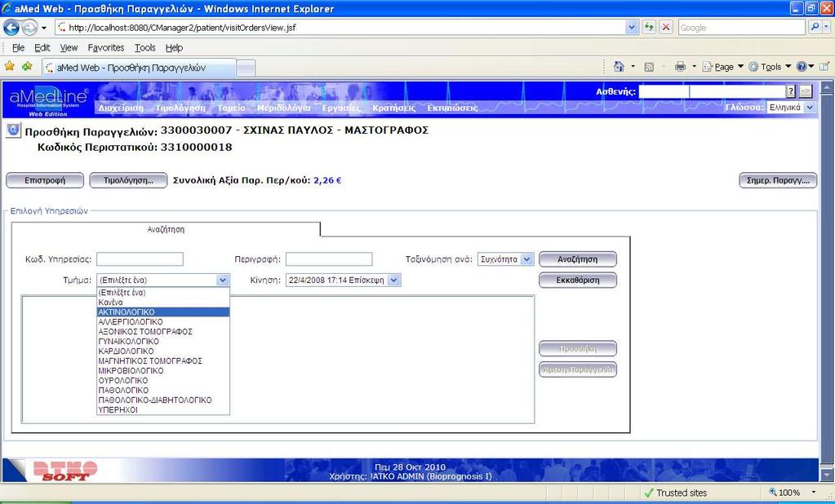
Task: Open the Διαχείριση navigation menu
Action: click(x=121, y=108)
